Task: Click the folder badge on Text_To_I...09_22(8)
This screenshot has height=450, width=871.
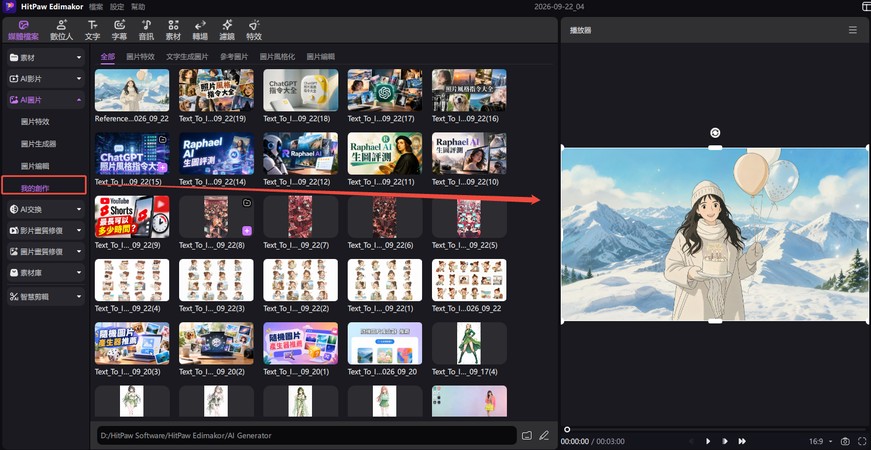Action: pyautogui.click(x=247, y=203)
